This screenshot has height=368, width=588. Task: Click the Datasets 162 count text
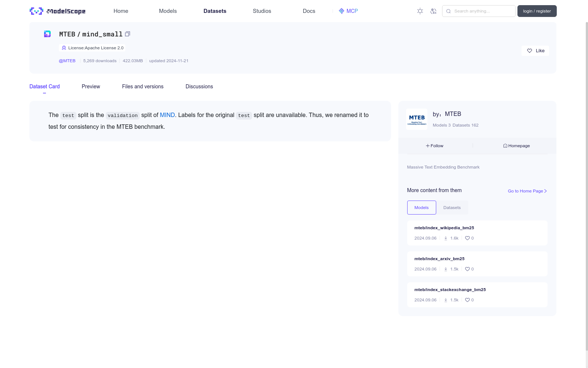[466, 125]
